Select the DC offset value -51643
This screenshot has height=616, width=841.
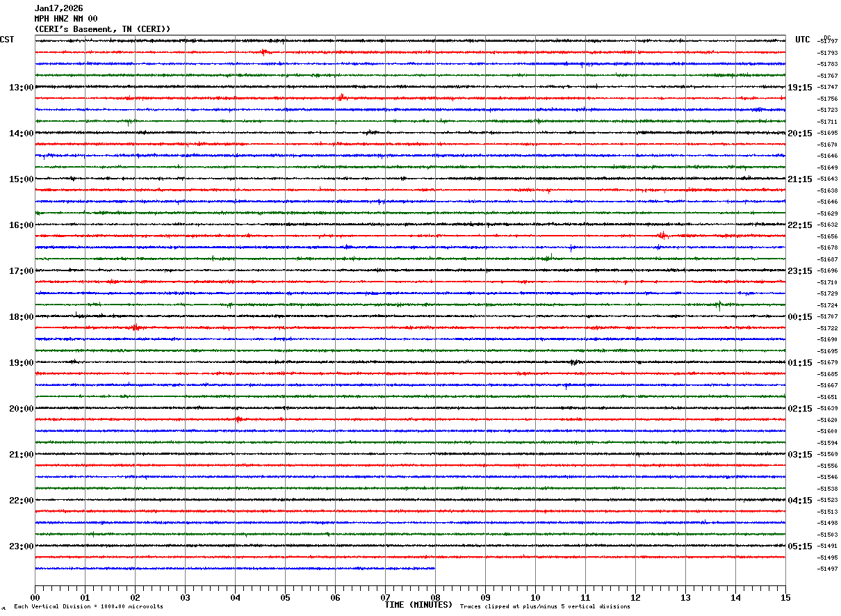point(828,179)
